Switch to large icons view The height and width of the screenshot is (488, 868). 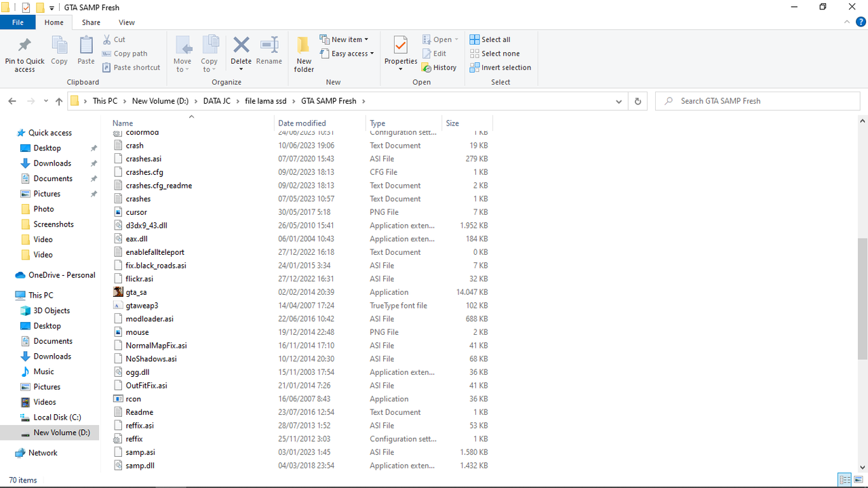click(x=859, y=480)
